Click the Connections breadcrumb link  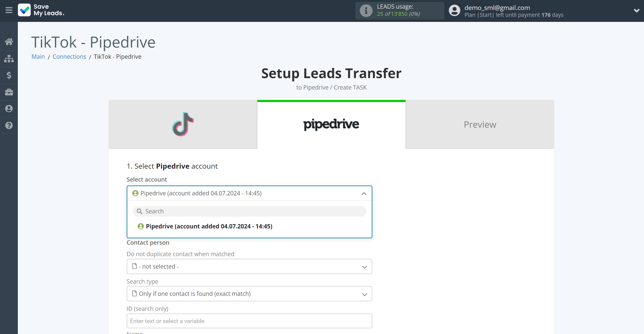point(70,56)
